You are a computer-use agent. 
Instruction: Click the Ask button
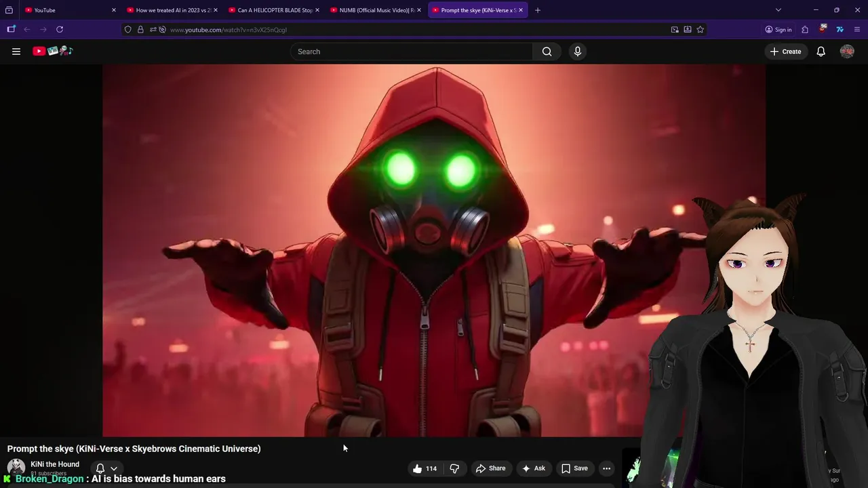click(x=533, y=468)
